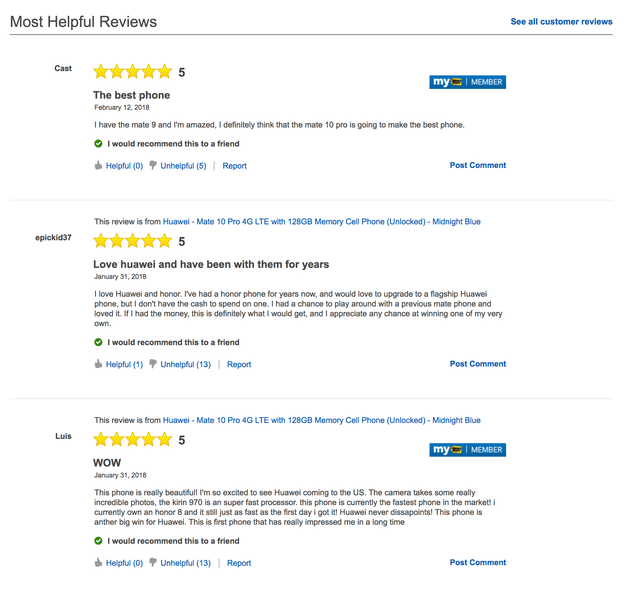Post Comment on Cast's review
Image resolution: width=636 pixels, height=594 pixels.
478,165
